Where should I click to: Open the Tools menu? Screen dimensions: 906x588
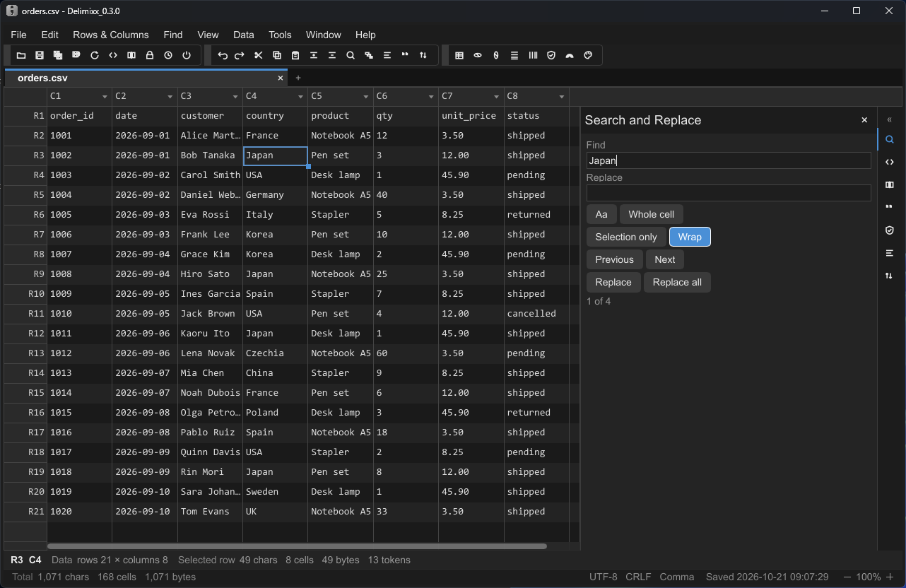pyautogui.click(x=280, y=35)
